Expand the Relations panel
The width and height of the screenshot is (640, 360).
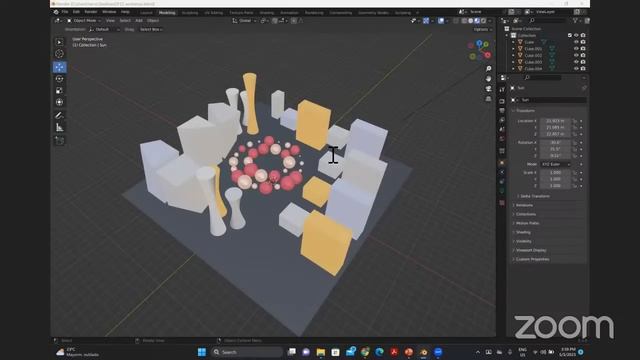pyautogui.click(x=524, y=205)
